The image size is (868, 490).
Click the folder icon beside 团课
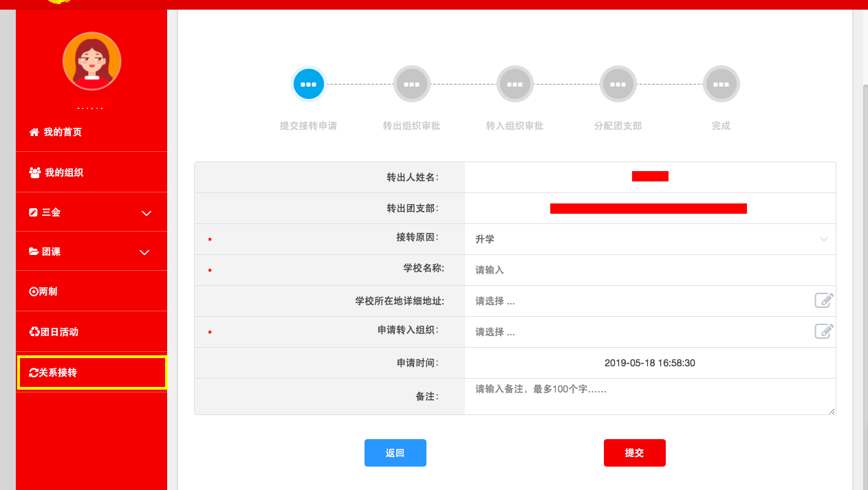34,252
